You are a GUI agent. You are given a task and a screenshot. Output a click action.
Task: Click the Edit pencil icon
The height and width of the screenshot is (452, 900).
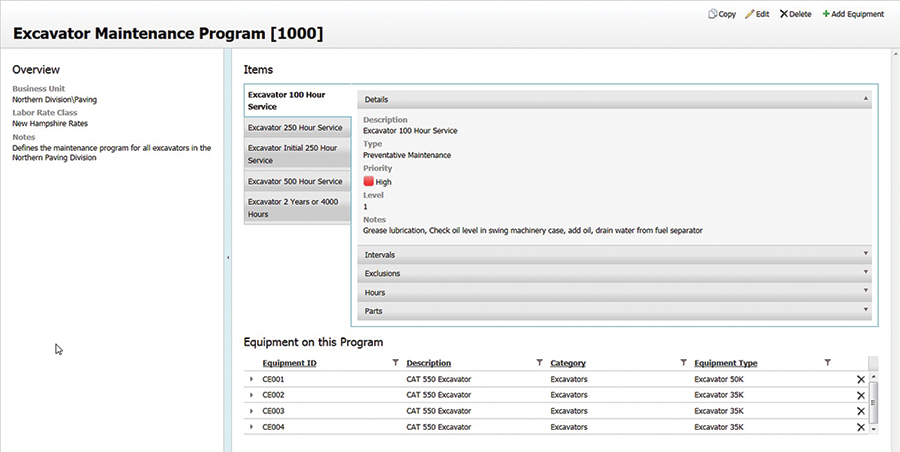[750, 14]
